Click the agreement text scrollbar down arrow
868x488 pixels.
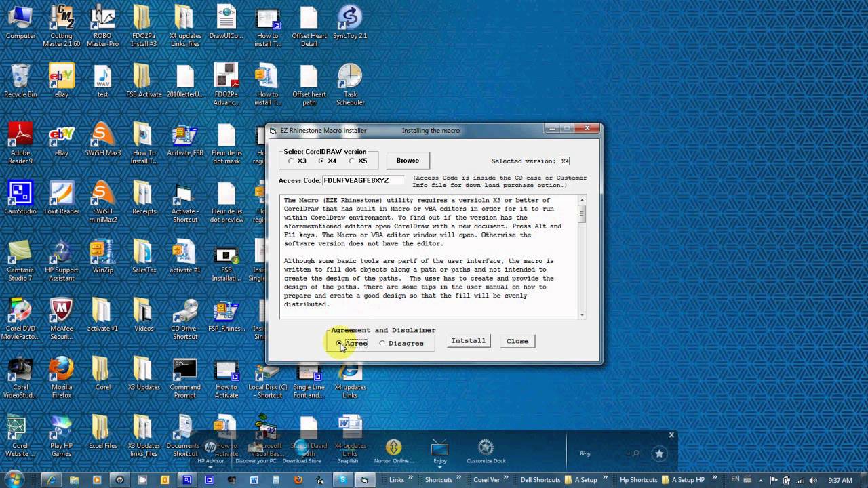pos(582,314)
